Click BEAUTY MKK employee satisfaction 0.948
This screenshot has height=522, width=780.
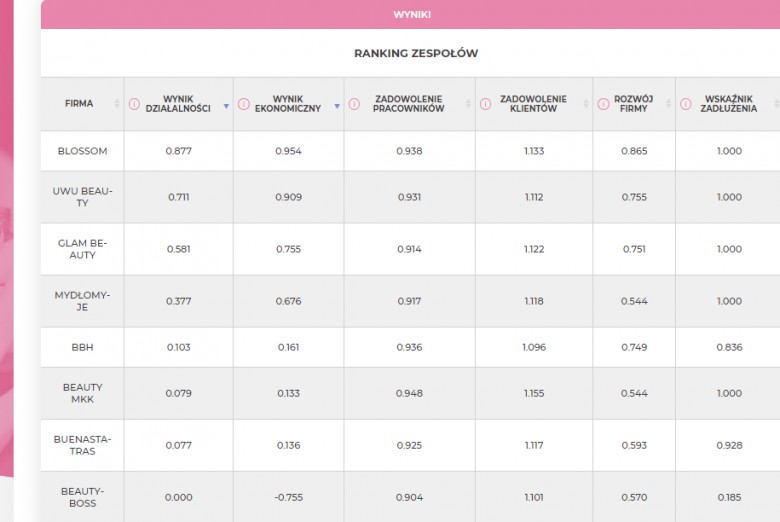pos(409,393)
